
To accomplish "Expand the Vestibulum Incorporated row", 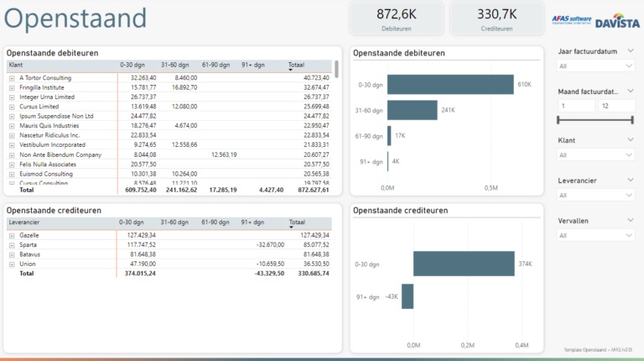I will (12, 145).
